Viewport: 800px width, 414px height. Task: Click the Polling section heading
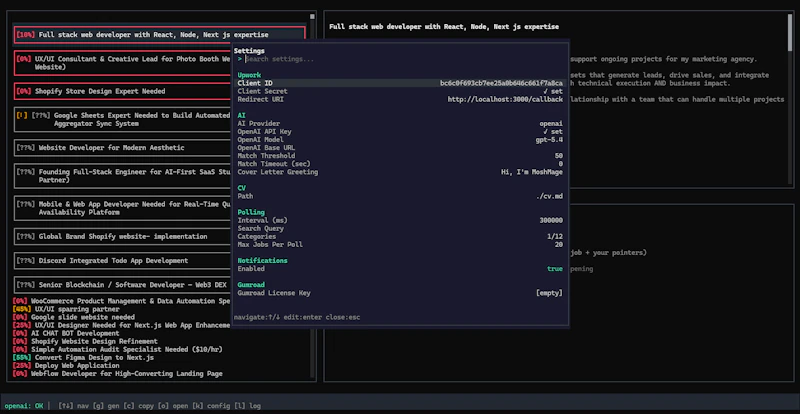(251, 212)
